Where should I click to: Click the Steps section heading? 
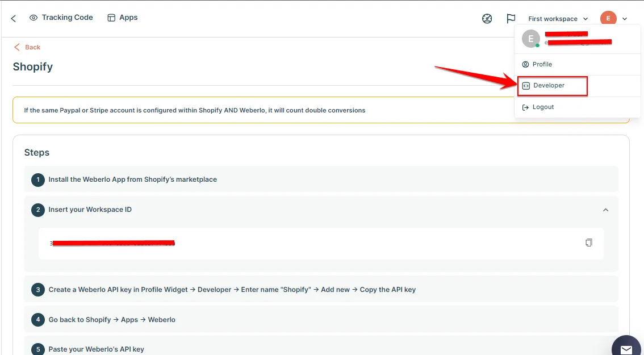37,152
